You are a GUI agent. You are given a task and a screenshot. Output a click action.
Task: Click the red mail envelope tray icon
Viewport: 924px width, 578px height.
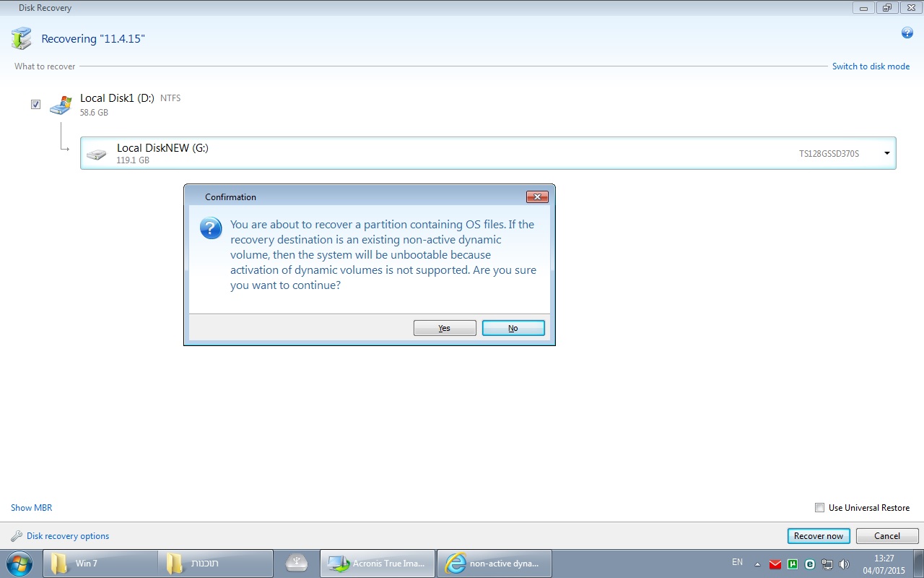tap(775, 564)
